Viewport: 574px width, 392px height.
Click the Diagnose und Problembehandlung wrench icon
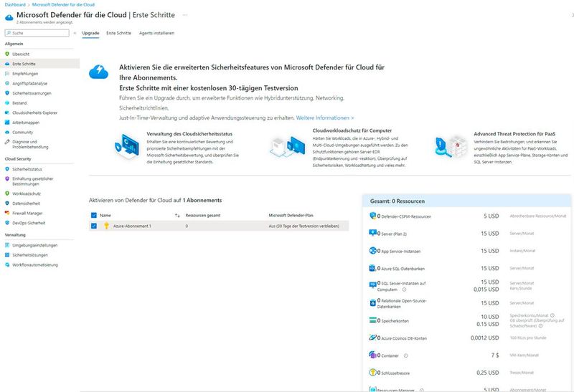pyautogui.click(x=7, y=142)
